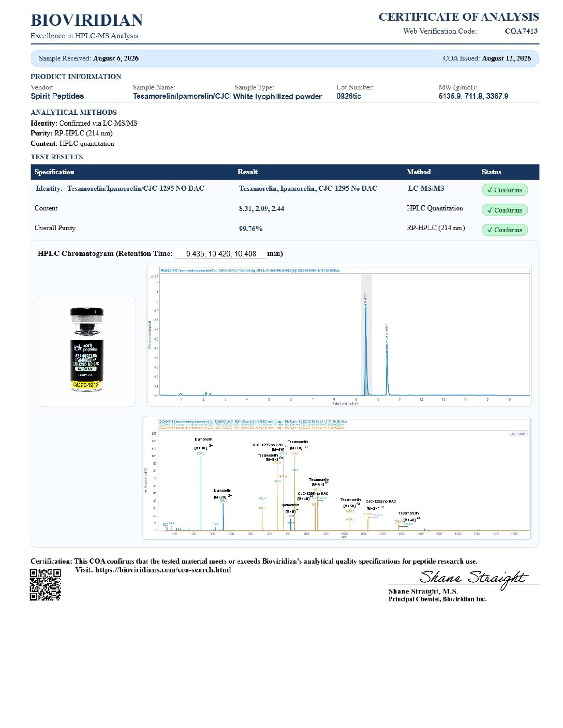Click the Ipamorelin [M+3H] mass spectrum peak
Image resolution: width=563 pixels, height=728 pixels.
[x=201, y=492]
